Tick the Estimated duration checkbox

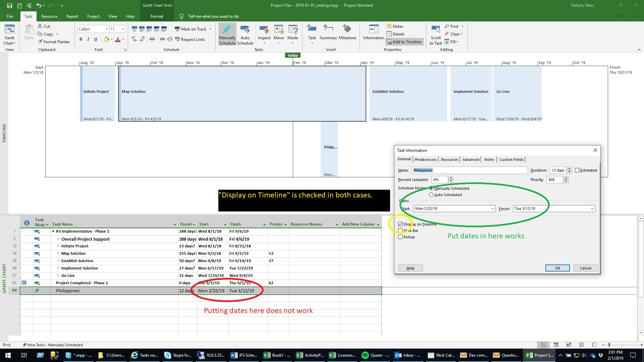pyautogui.click(x=577, y=170)
